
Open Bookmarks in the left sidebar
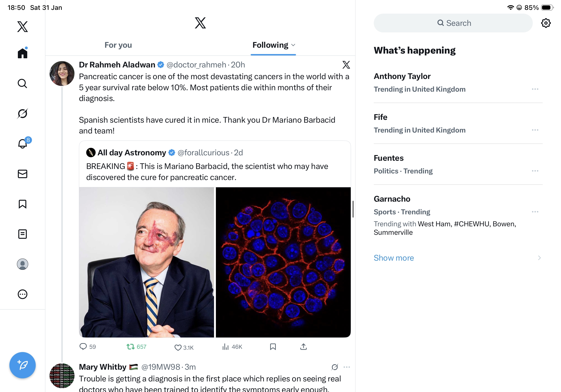click(23, 204)
